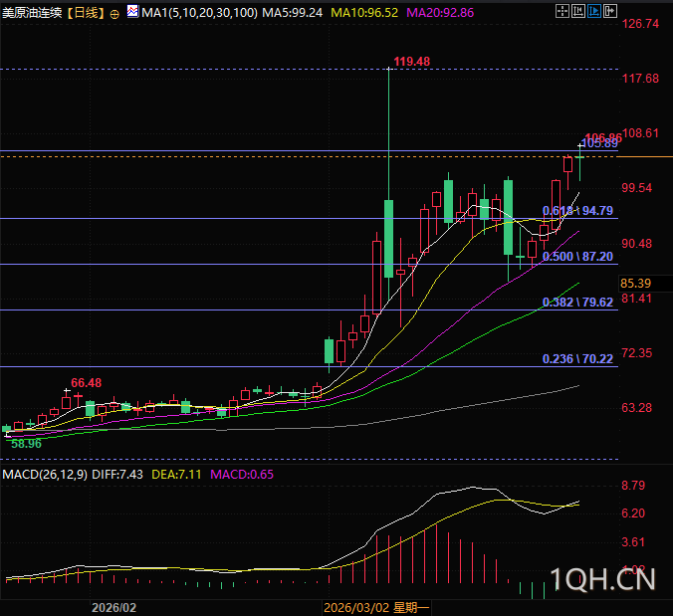Image resolution: width=673 pixels, height=616 pixels.
Task: Select the MA1(5,10,20,30,100) indicator label
Action: tap(199, 13)
